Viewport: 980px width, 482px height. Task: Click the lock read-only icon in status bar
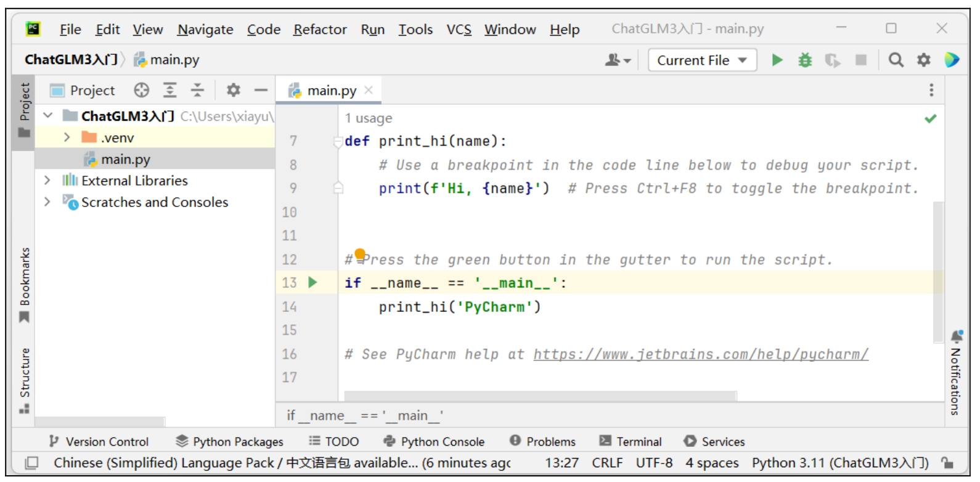[947, 463]
